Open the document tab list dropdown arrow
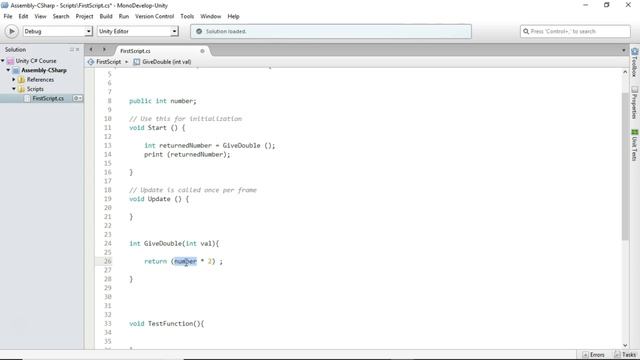Viewport: 640px width, 360px height. 623,50
